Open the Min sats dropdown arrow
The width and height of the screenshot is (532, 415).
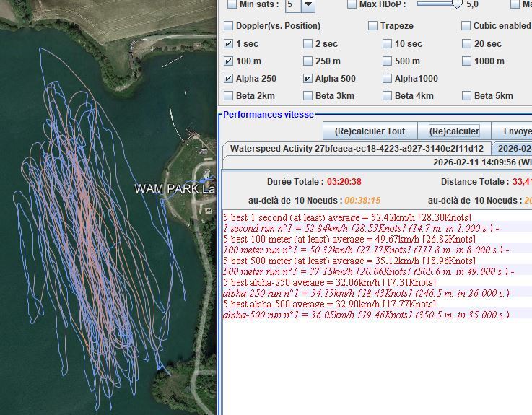(308, 5)
